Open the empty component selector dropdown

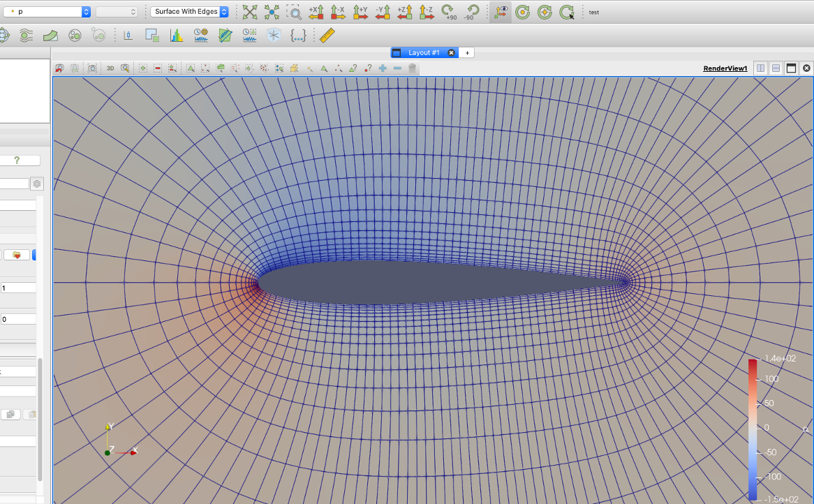[x=117, y=11]
